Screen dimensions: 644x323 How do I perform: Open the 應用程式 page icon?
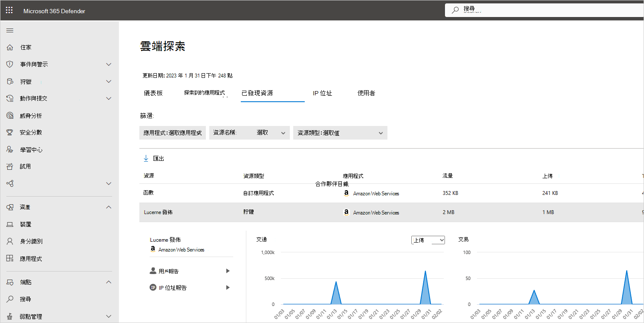point(9,258)
